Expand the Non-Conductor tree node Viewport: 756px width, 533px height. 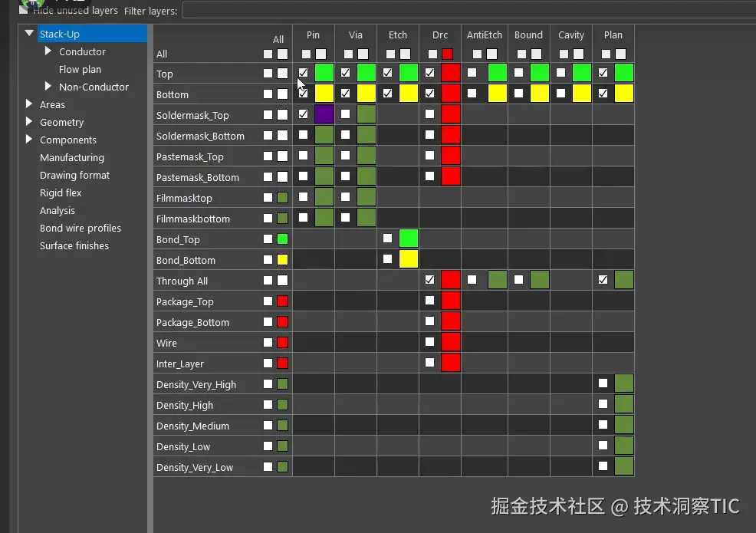click(48, 87)
